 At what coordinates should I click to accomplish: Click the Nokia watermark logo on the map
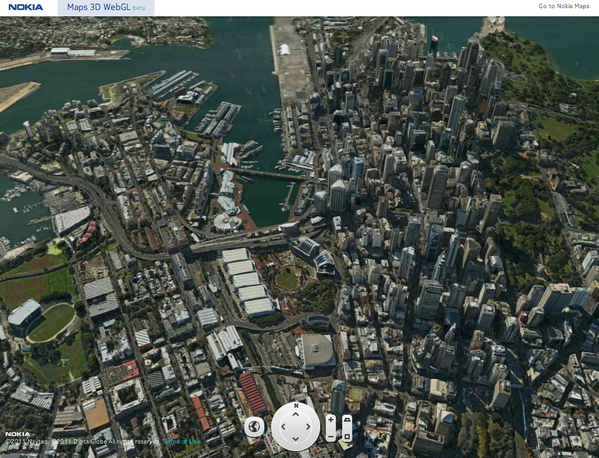18,434
